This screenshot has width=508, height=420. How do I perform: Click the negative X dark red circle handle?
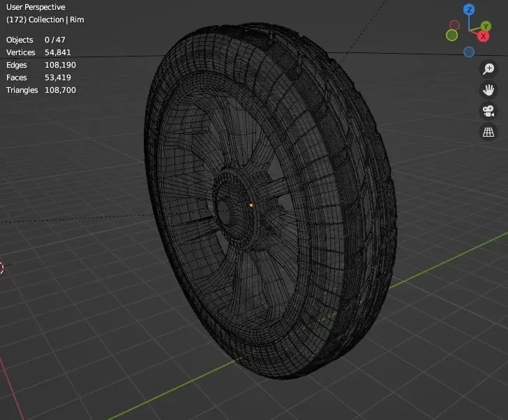[454, 25]
